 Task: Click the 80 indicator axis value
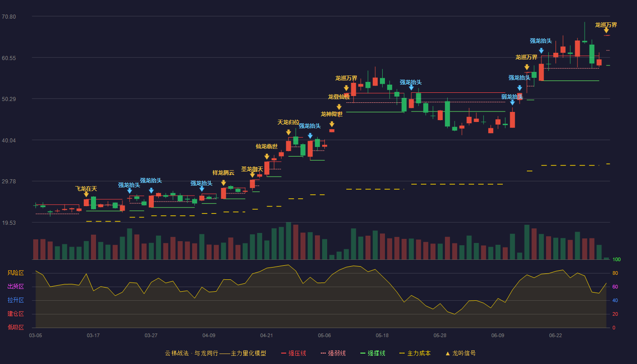[615, 273]
